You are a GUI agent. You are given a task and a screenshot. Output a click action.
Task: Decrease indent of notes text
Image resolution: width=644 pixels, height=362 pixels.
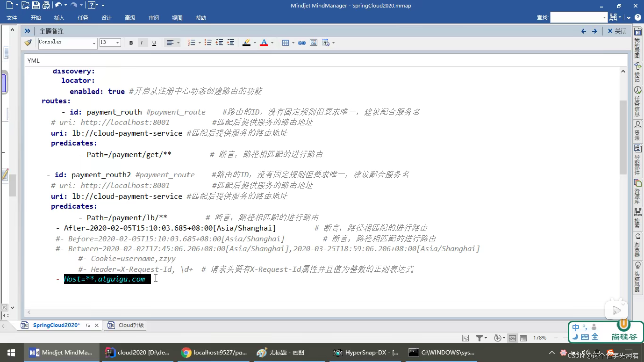(x=219, y=43)
